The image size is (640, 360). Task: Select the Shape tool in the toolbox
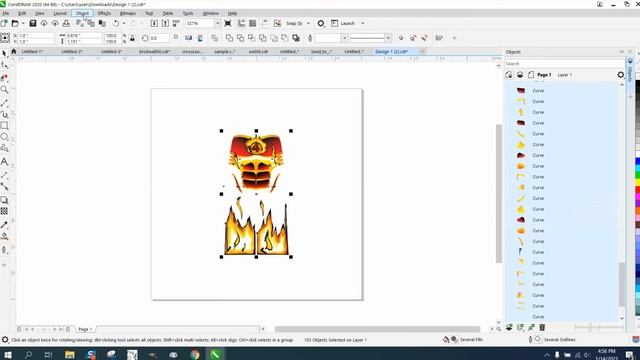click(x=4, y=65)
